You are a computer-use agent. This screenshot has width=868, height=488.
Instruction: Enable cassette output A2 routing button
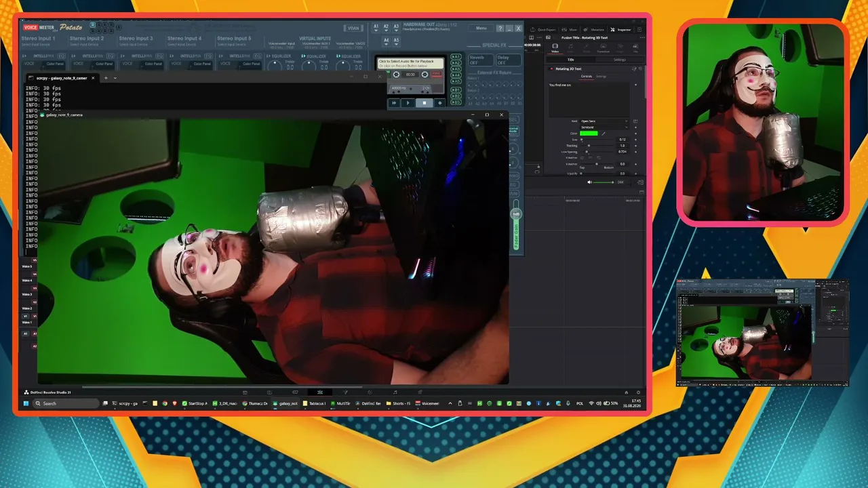[x=456, y=63]
